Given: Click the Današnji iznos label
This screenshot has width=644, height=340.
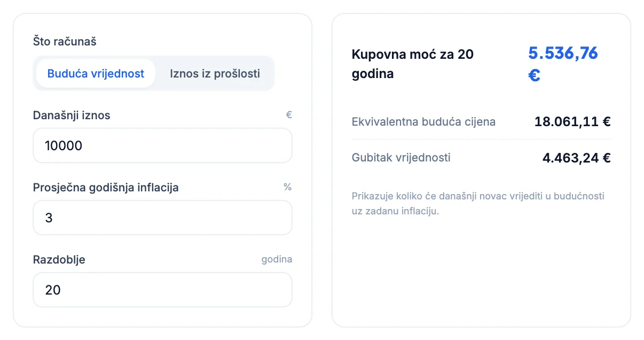Looking at the screenshot, I should tap(72, 115).
